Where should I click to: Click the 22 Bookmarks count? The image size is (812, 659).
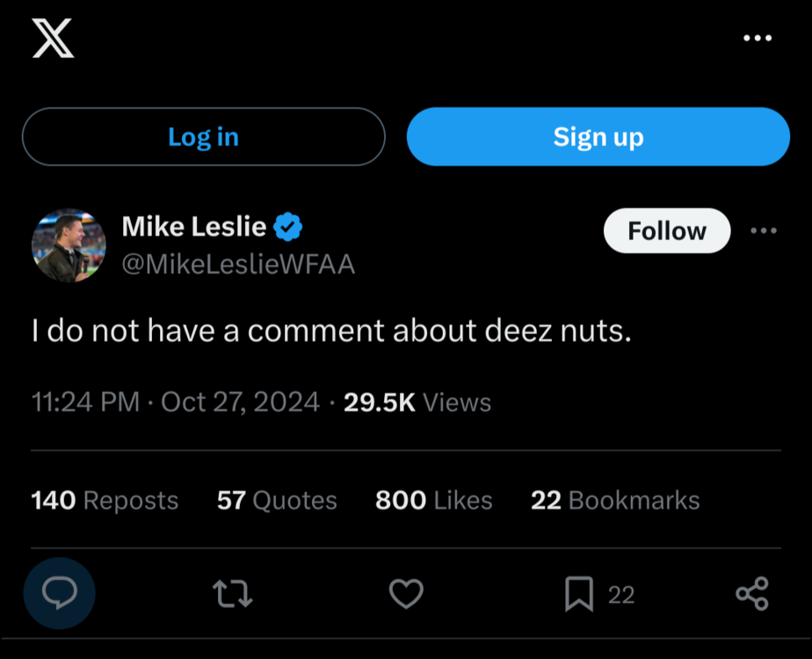(614, 500)
